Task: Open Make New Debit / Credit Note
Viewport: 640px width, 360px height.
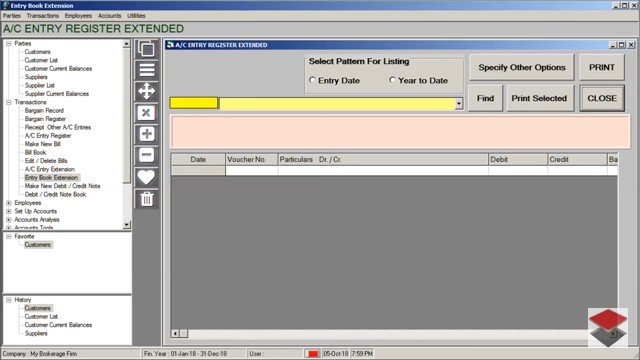Action: [x=62, y=186]
